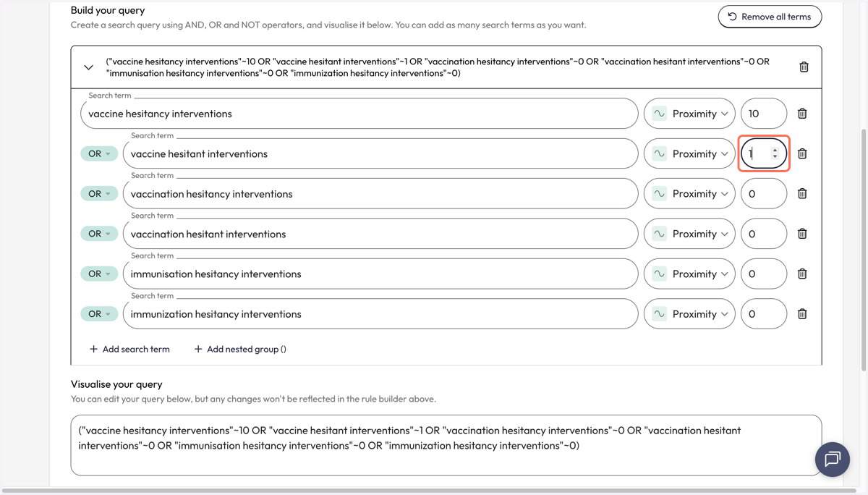
Task: Change OR operator before 'vaccine hesitant interventions'
Action: point(99,153)
